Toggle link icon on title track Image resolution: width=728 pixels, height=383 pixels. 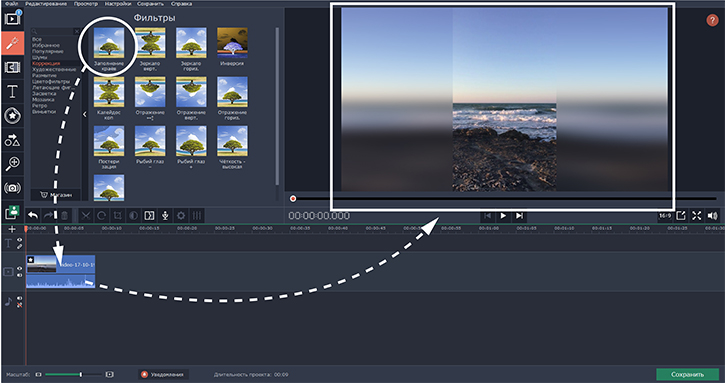coord(20,246)
